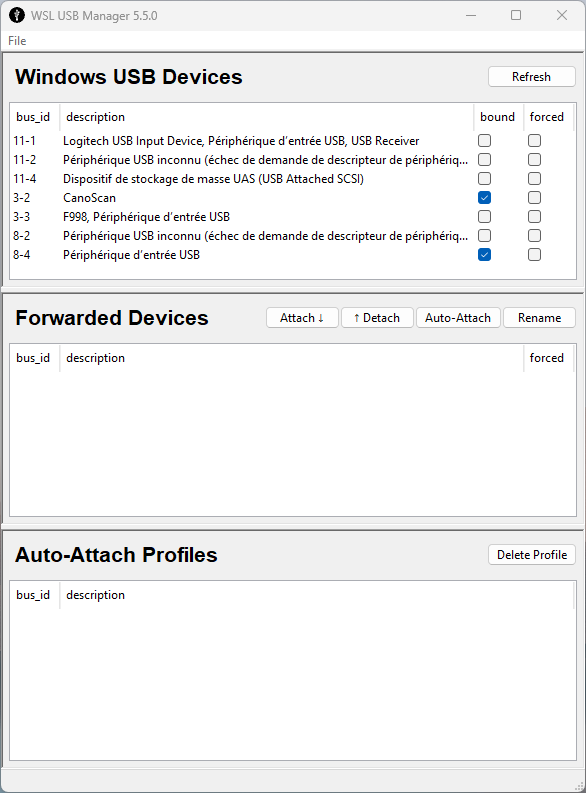Screen dimensions: 586x793
Task: Open the File menu
Action: point(17,41)
